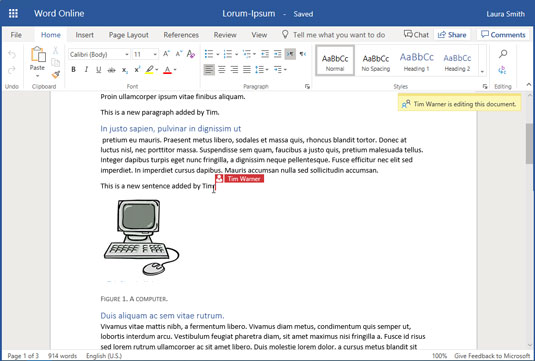Switch to the View tab
Image resolution: width=535 pixels, height=361 pixels.
click(259, 35)
